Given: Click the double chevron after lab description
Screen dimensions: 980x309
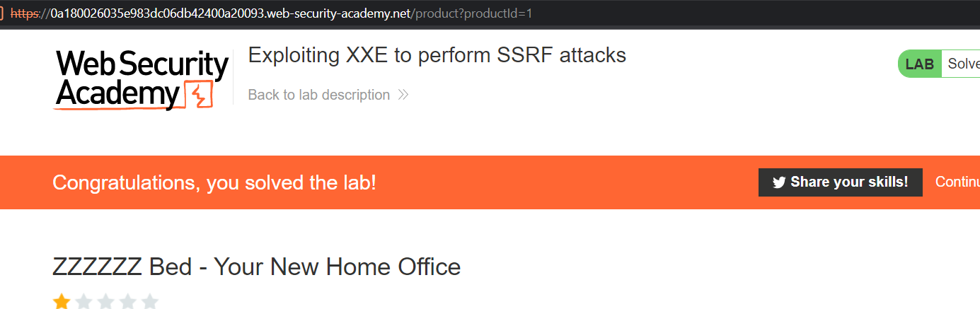Looking at the screenshot, I should click(403, 95).
